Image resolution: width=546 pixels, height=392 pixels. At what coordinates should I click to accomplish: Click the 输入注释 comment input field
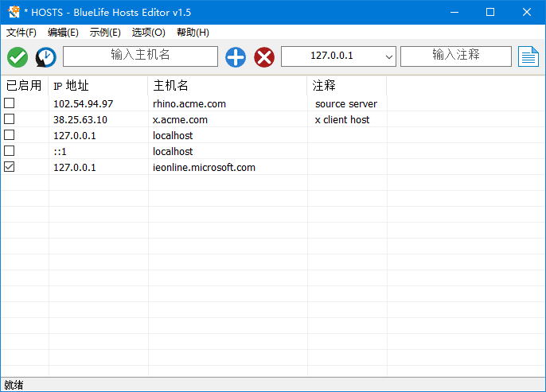pyautogui.click(x=456, y=56)
